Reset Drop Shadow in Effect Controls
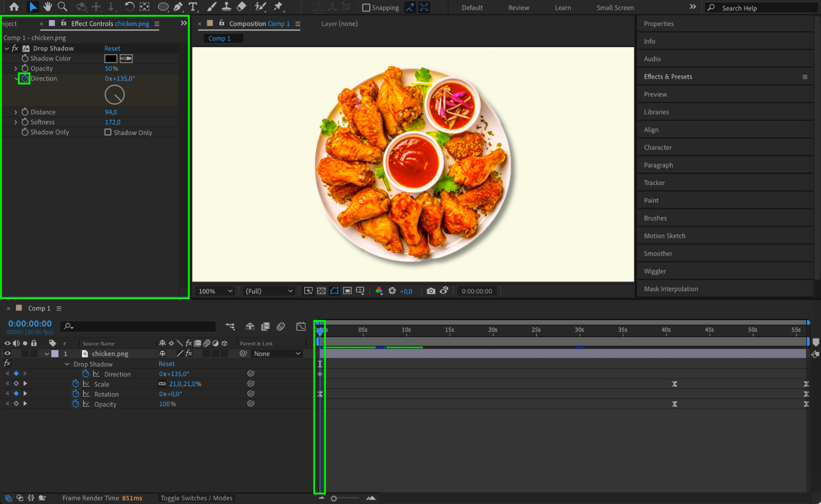This screenshot has width=821, height=504. (x=112, y=48)
